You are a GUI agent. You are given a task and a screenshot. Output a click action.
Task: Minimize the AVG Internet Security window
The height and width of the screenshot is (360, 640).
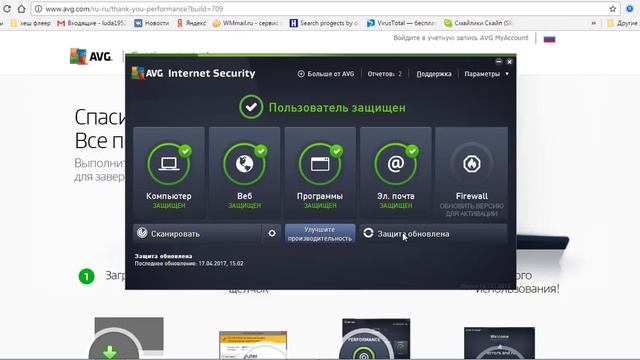click(x=499, y=62)
